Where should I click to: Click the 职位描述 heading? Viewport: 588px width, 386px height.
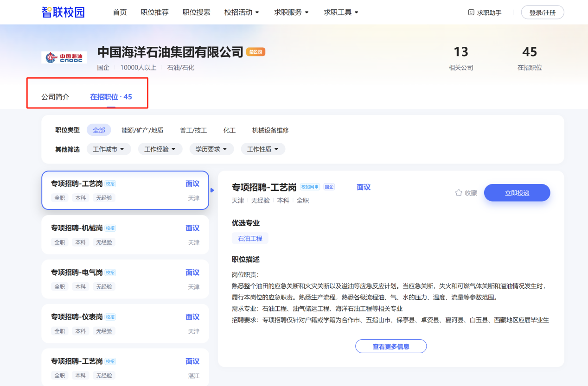(246, 259)
